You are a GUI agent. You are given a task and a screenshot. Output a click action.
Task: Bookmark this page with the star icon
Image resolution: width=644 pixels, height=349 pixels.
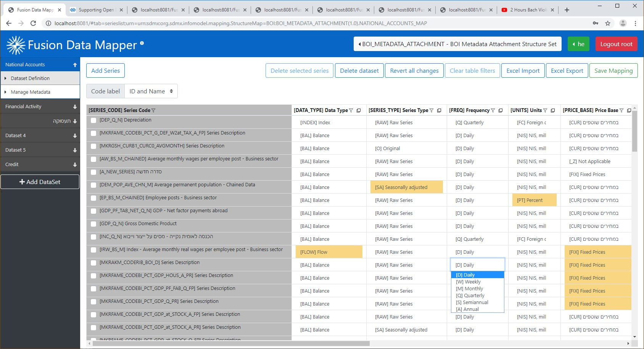[x=608, y=23]
